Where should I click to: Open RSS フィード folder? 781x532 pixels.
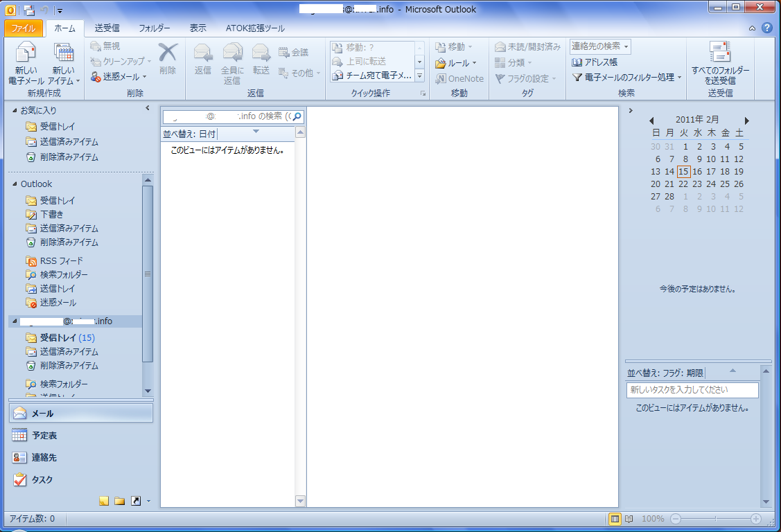pos(61,261)
